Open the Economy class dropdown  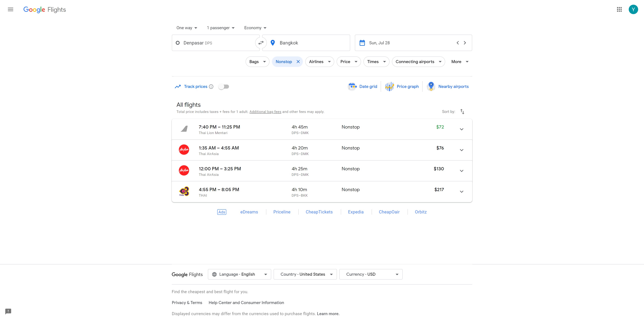pyautogui.click(x=255, y=28)
